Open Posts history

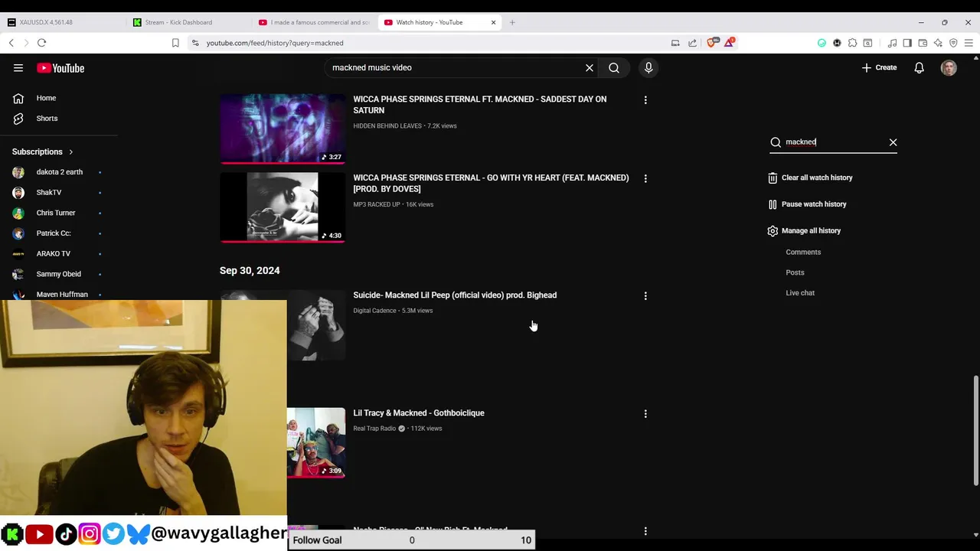pos(795,272)
